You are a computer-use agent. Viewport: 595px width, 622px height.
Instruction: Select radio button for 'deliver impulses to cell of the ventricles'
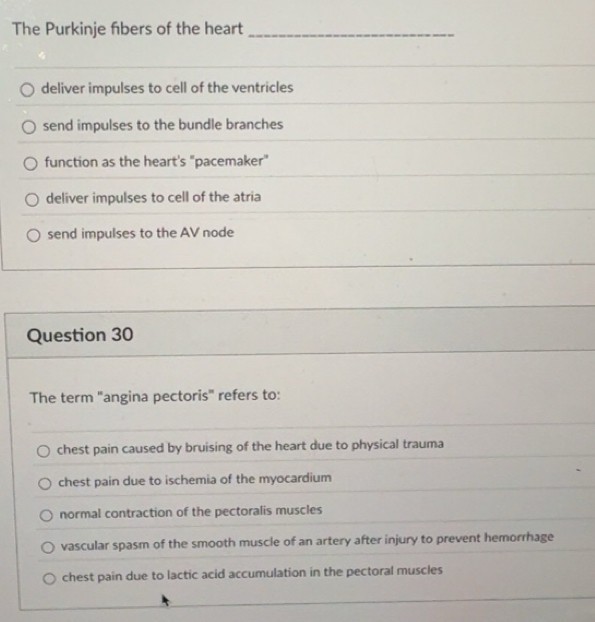click(x=27, y=90)
